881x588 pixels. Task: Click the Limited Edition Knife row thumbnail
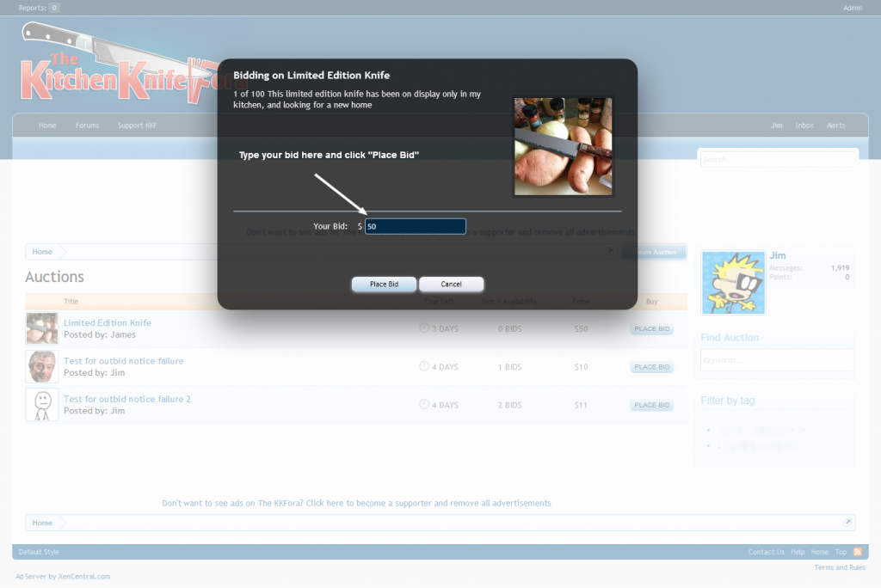click(42, 328)
